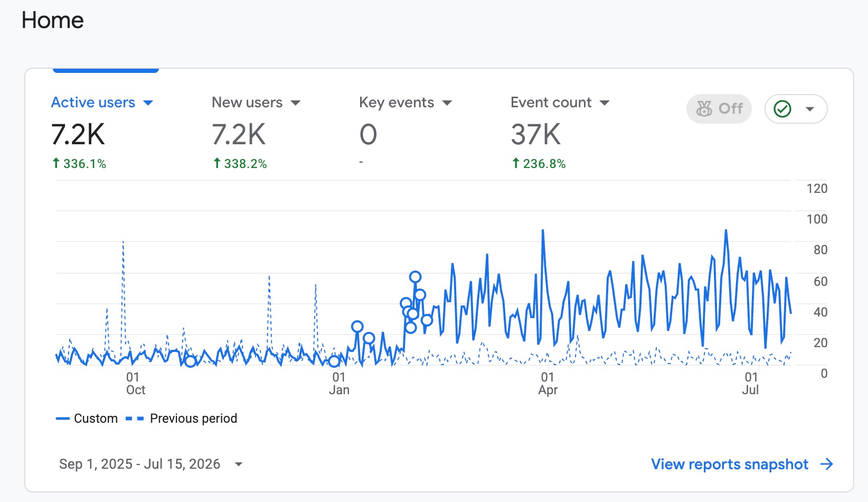Viewport: 868px width, 502px height.
Task: Click the arrow icon after View reports snapshot
Action: point(827,464)
